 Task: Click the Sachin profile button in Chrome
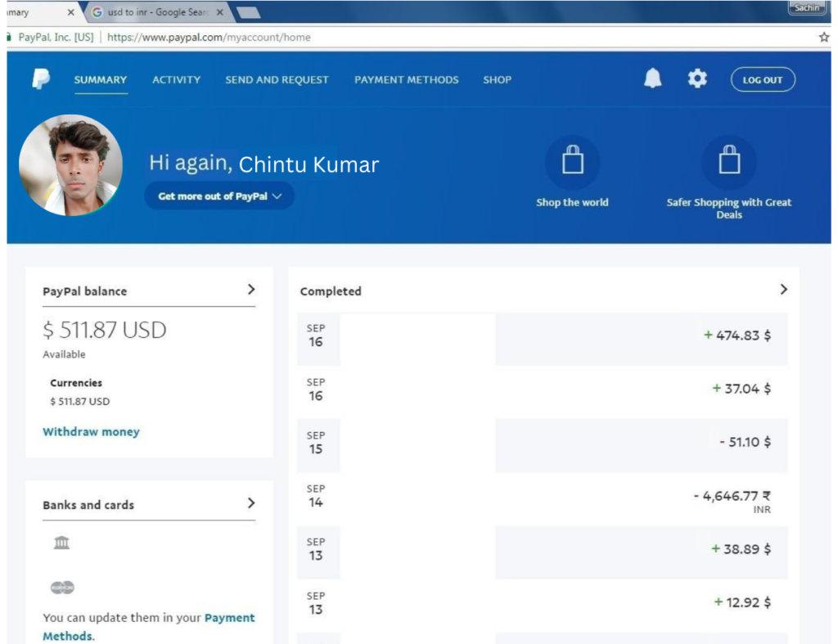point(806,7)
